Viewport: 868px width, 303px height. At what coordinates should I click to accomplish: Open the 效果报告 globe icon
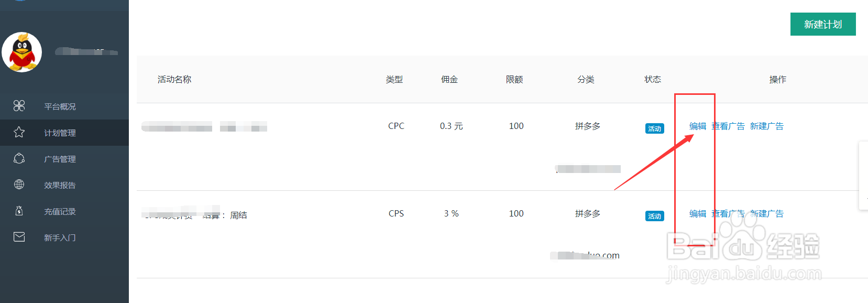(x=19, y=185)
